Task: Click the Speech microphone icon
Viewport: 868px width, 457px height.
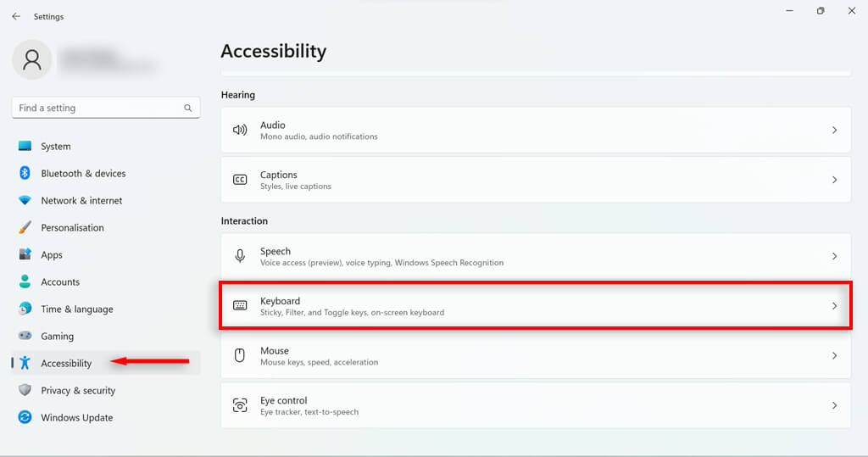Action: pos(240,256)
